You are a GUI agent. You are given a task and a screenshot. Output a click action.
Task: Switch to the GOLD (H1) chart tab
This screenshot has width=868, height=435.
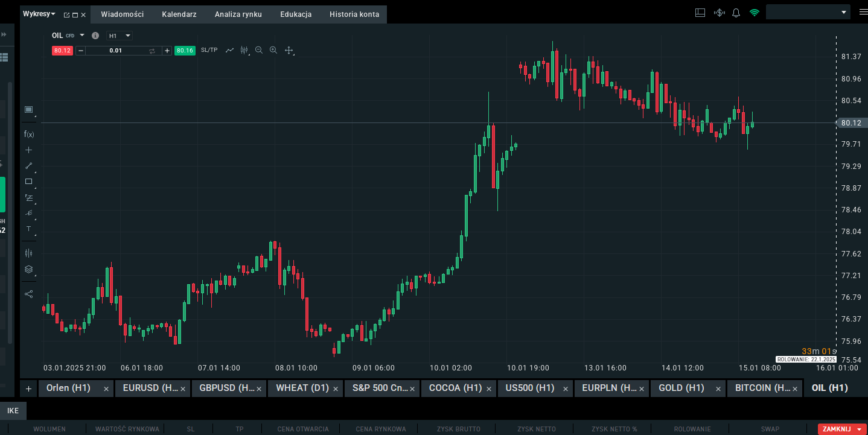pos(681,388)
